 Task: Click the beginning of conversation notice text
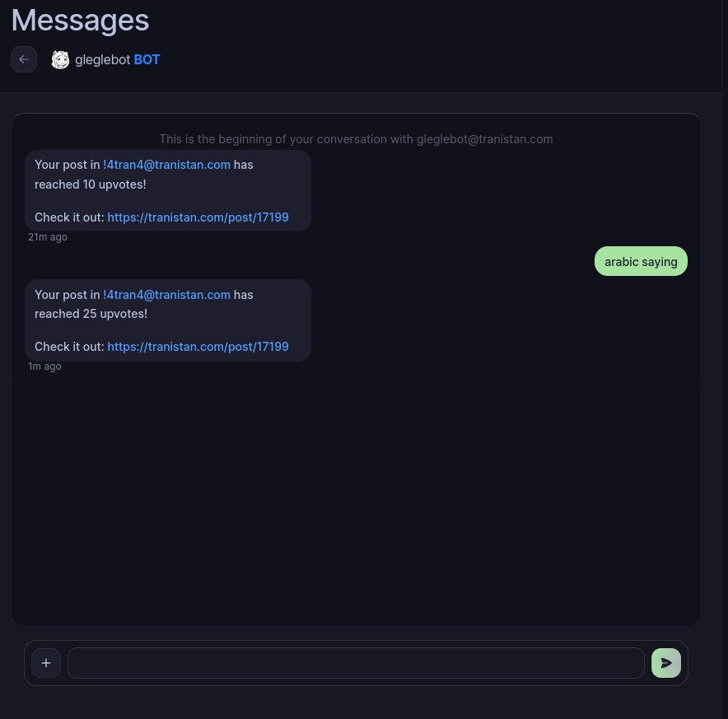click(356, 139)
